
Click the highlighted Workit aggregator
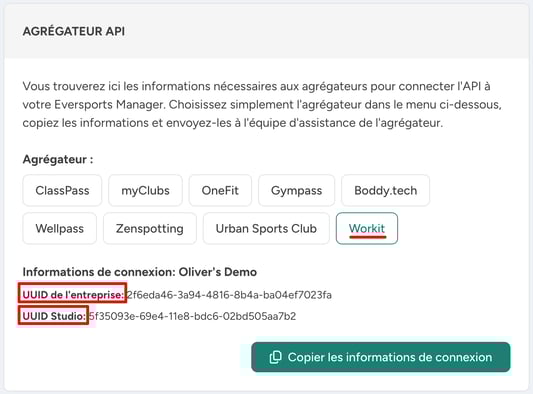pyautogui.click(x=367, y=228)
